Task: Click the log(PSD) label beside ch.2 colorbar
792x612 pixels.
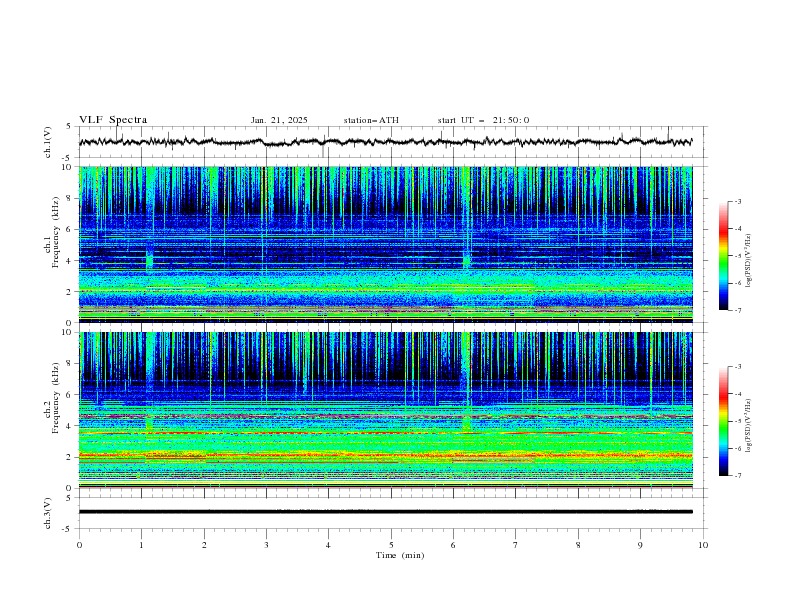Action: point(748,425)
